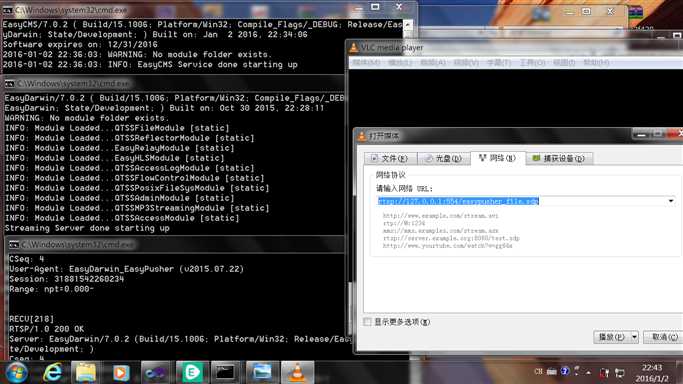This screenshot has height=384, width=683.
Task: Expand the URL history dropdown arrow
Action: click(671, 201)
